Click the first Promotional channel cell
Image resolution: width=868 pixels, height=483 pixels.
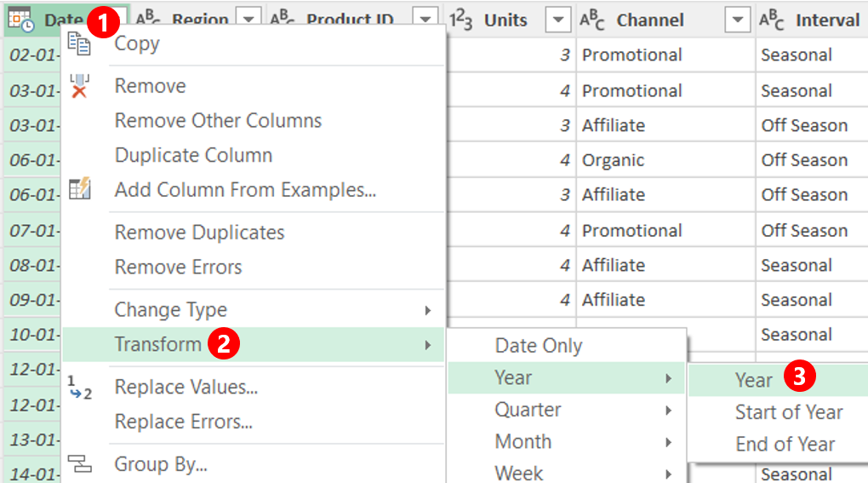(x=631, y=55)
